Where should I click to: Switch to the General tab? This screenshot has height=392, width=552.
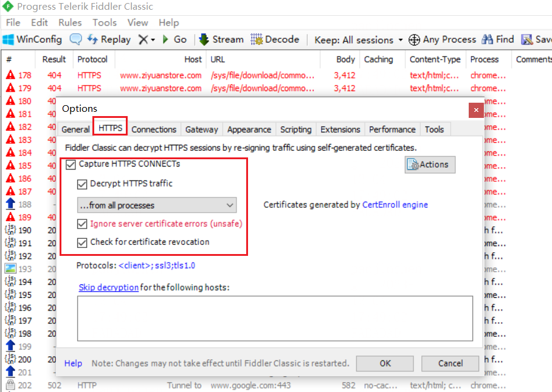(76, 129)
